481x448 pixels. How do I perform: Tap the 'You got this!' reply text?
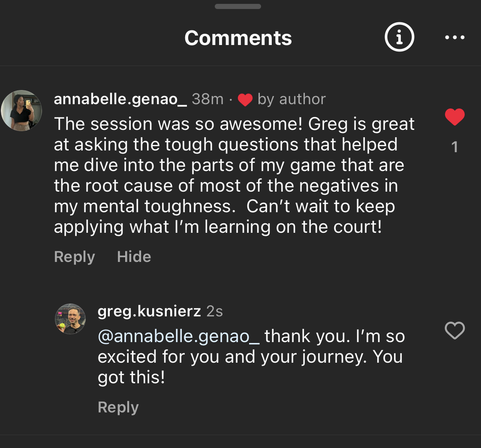131,378
